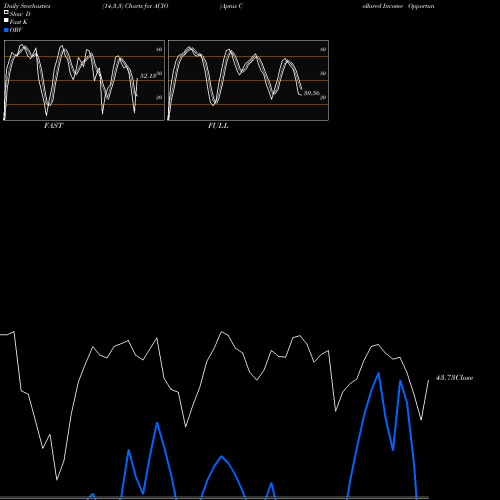Click the '(Aptus C' title fragment
The height and width of the screenshot is (500, 500).
(x=231, y=6)
